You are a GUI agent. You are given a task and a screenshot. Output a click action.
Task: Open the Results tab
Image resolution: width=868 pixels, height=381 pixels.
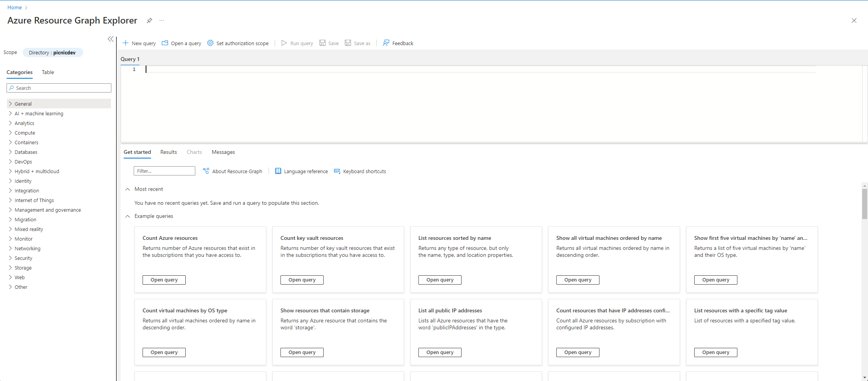tap(169, 152)
